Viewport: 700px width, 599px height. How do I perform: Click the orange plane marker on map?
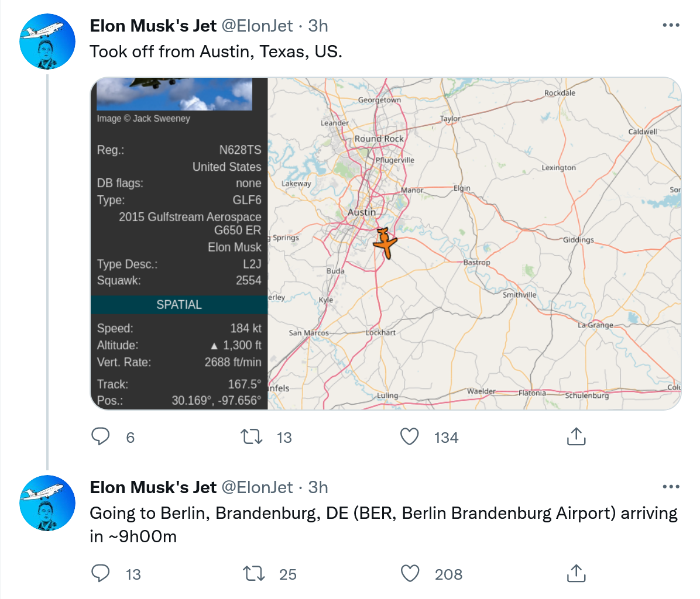(385, 243)
